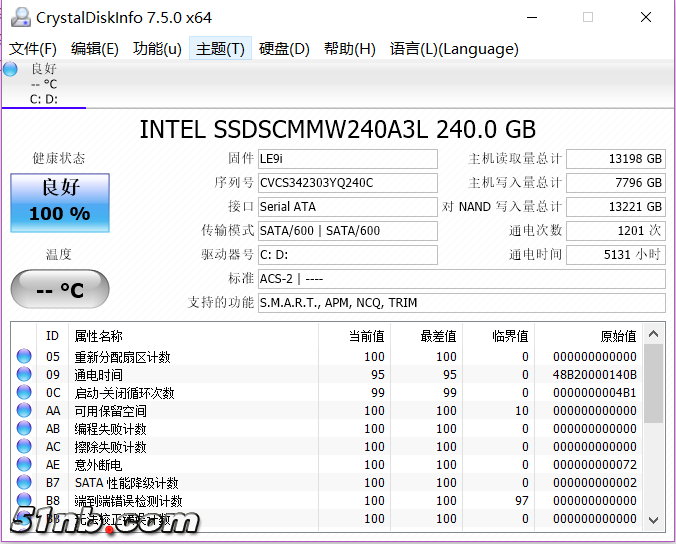Click the status icon for power-on hours row 09
Image resolution: width=676 pixels, height=544 pixels.
[24, 375]
